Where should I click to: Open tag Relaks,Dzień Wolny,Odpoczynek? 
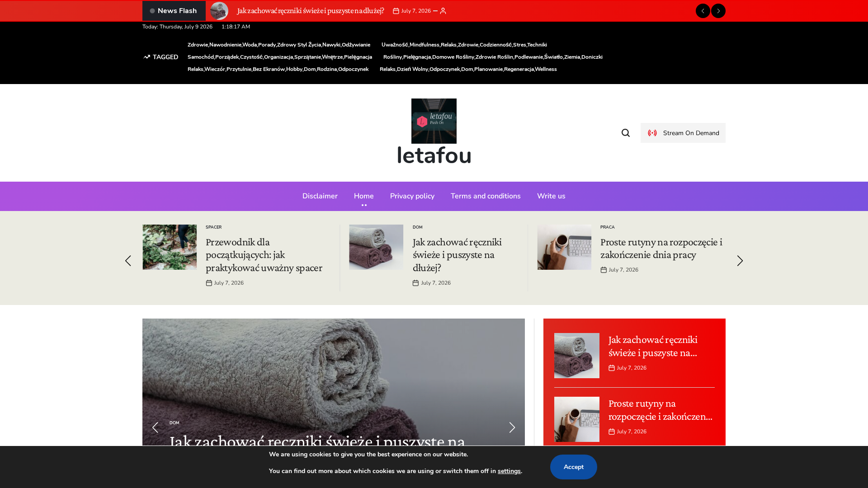(x=468, y=69)
